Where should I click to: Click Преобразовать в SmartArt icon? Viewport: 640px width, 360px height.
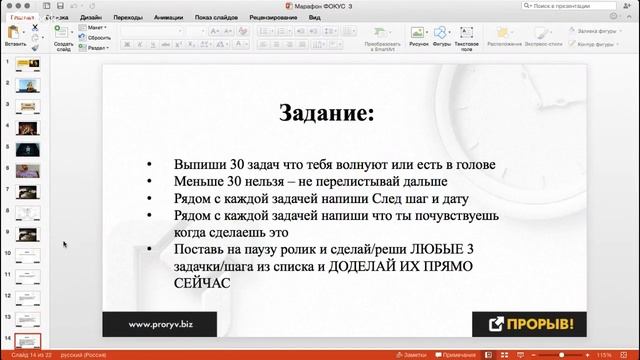[x=380, y=32]
